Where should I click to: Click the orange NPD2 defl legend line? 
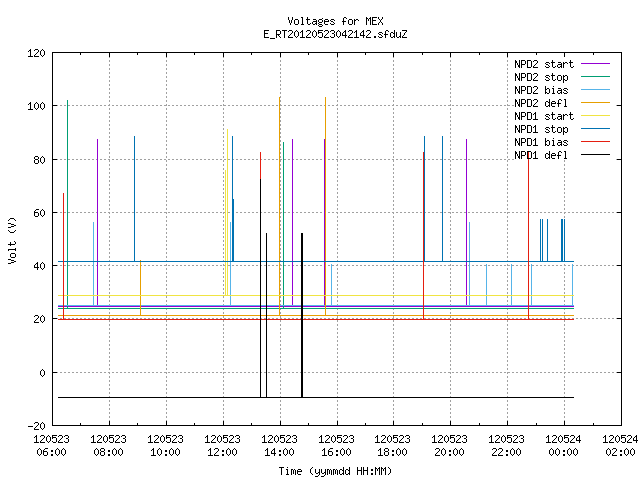(x=595, y=103)
